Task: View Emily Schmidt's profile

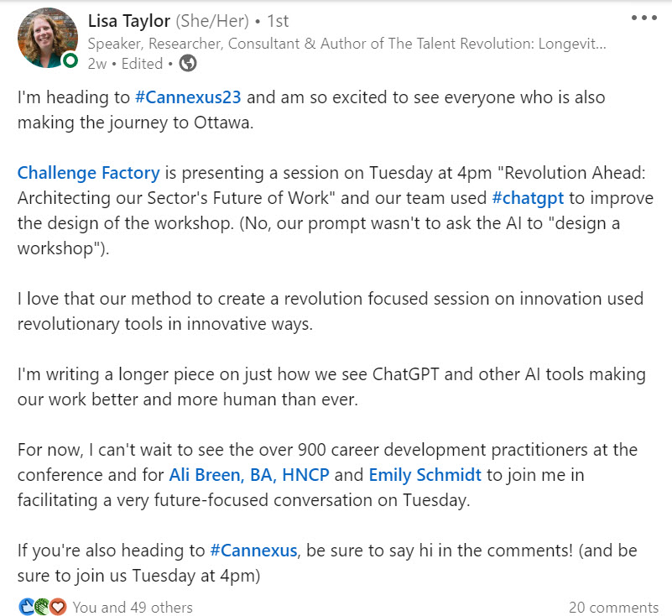Action: tap(425, 475)
